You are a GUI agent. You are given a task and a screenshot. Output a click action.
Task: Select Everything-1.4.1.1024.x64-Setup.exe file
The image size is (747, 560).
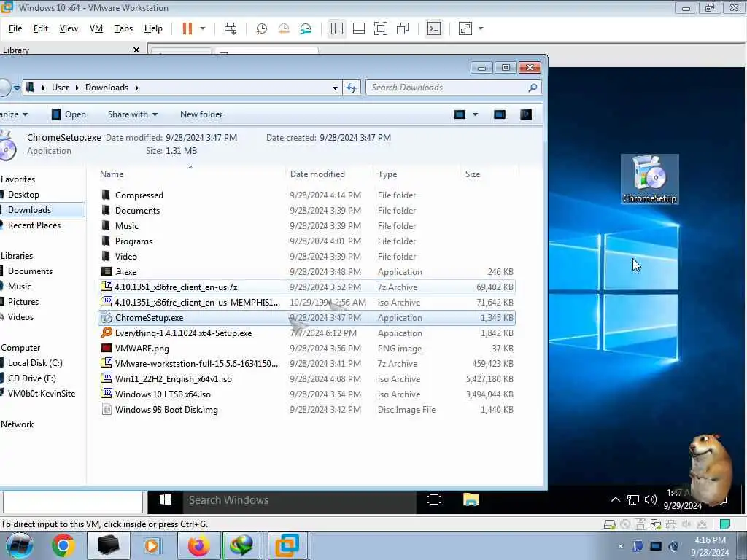pyautogui.click(x=306, y=332)
